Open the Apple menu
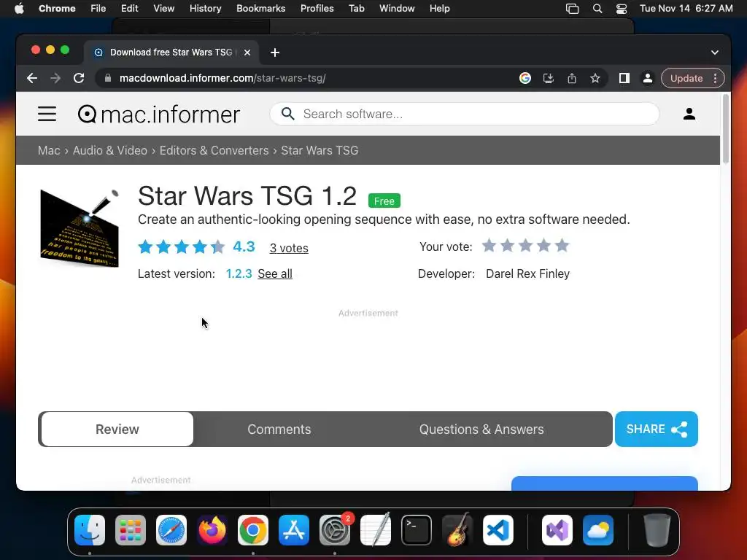Viewport: 747px width, 560px height. (19, 9)
